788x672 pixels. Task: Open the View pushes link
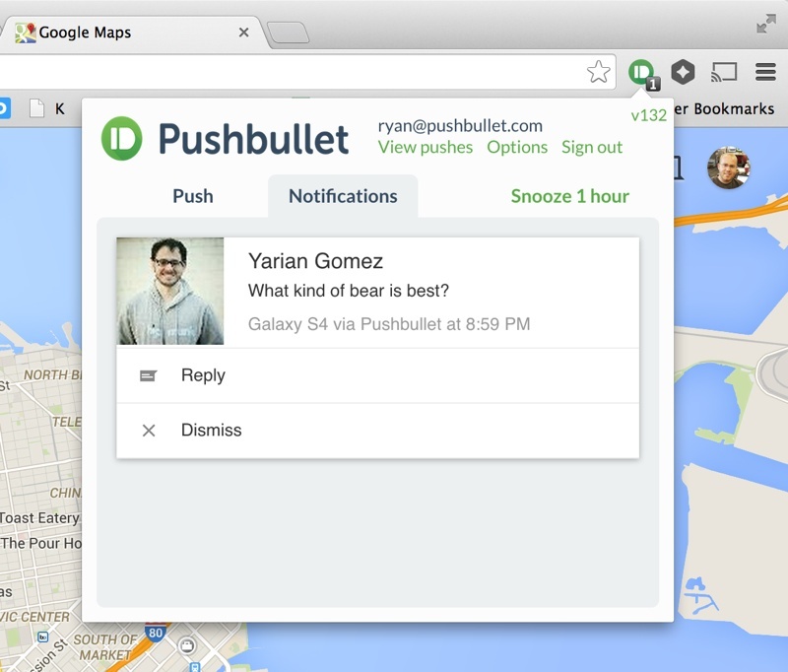(426, 147)
